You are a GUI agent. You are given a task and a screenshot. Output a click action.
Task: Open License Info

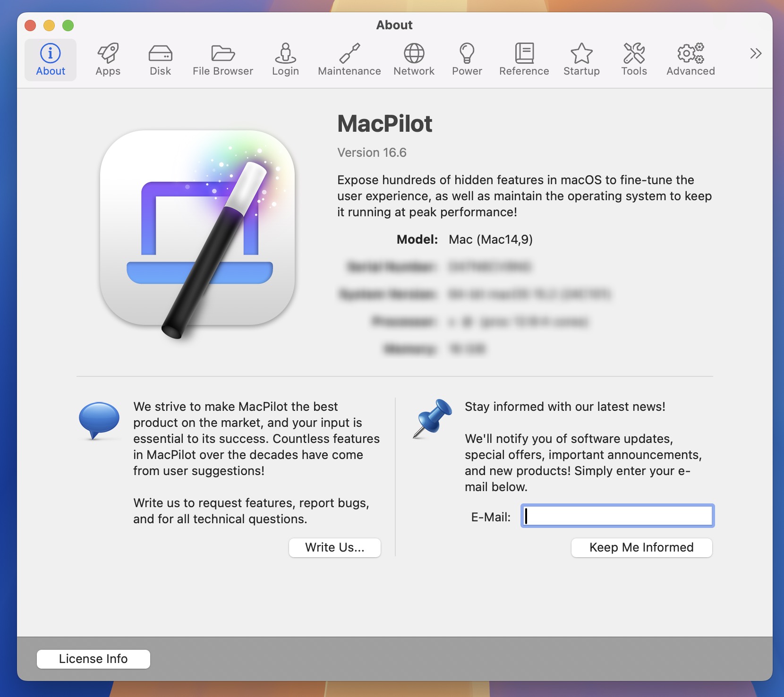[x=93, y=659]
